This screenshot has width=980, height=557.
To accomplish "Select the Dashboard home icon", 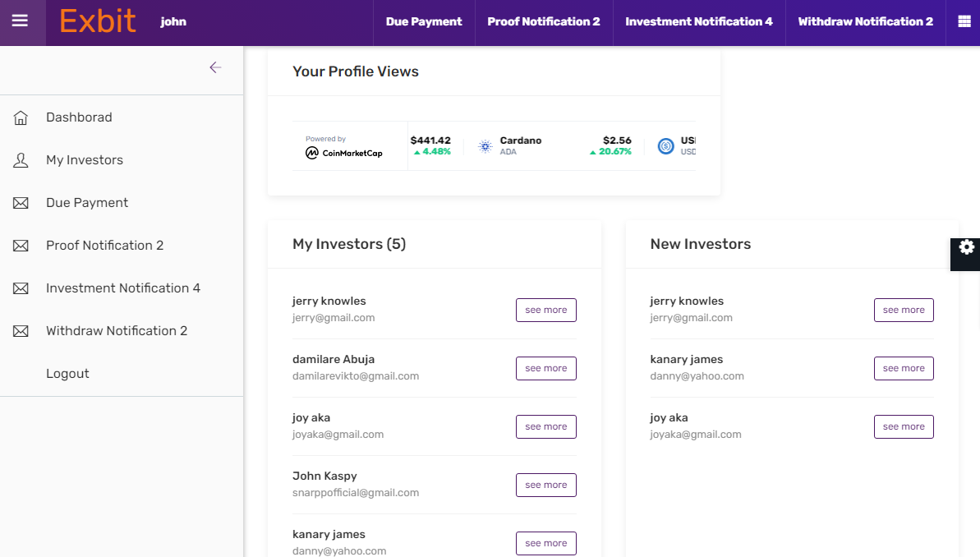I will point(20,117).
